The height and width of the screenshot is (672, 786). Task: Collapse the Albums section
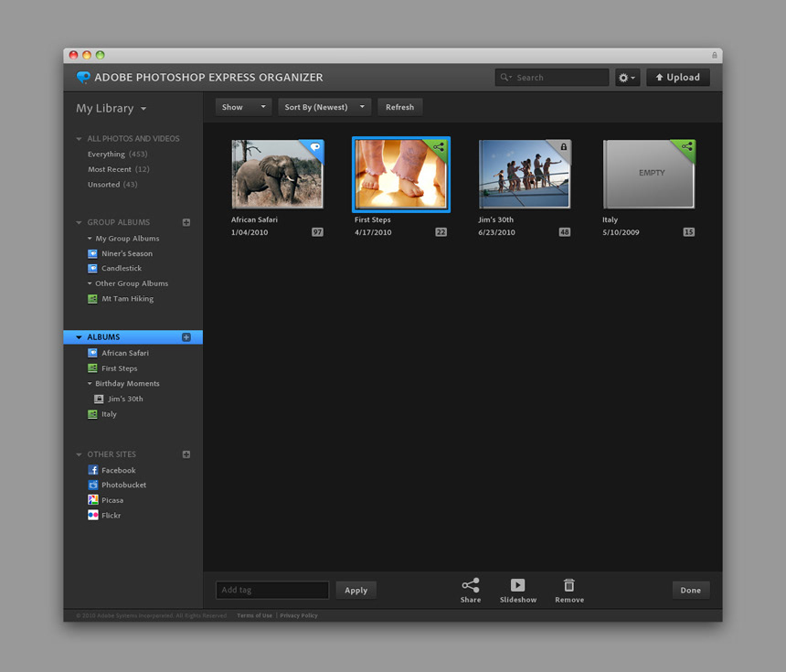[79, 337]
